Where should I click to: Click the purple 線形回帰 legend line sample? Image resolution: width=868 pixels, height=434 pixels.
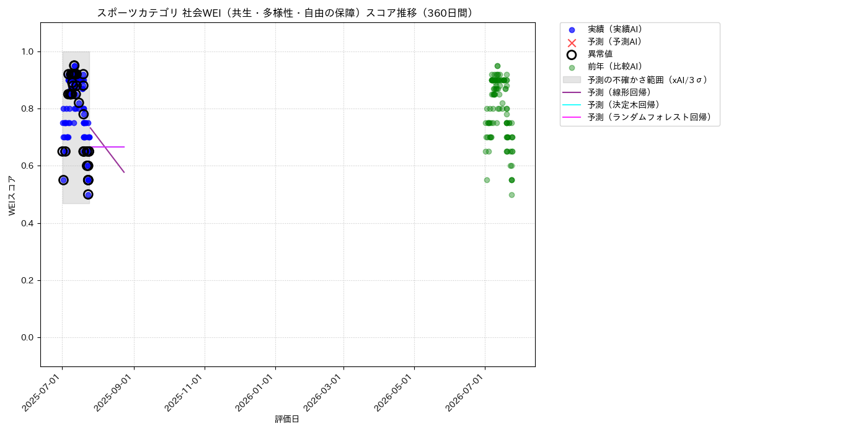(572, 92)
